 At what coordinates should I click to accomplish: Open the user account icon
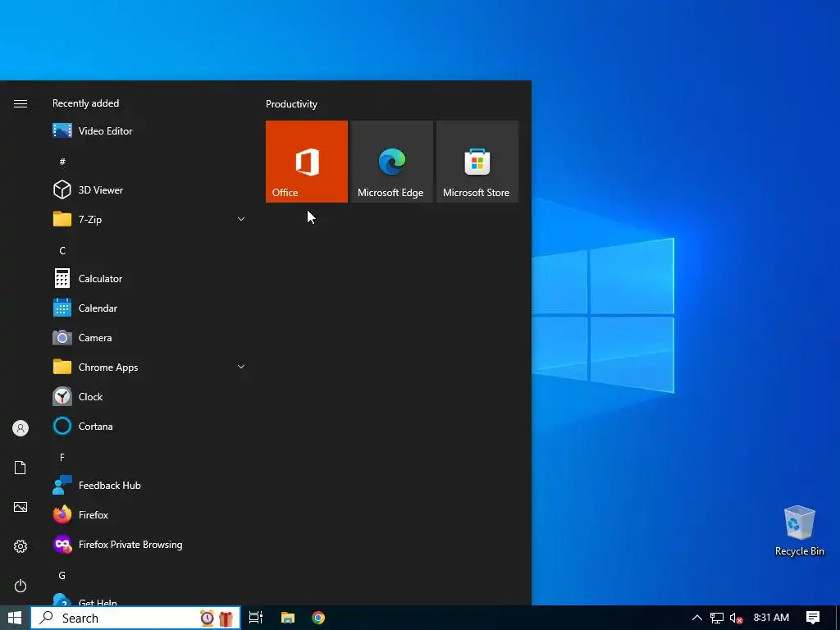(x=21, y=428)
